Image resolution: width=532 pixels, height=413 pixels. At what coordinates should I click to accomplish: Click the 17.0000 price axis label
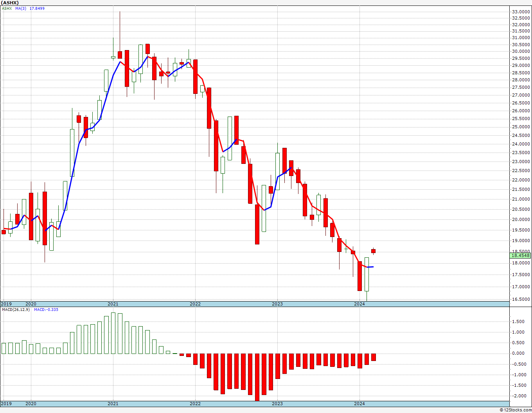(521, 287)
